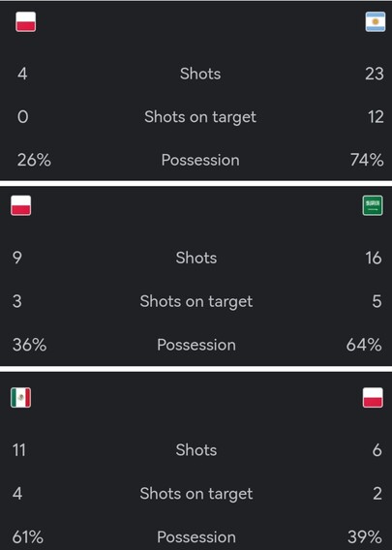Image resolution: width=392 pixels, height=550 pixels.
Task: Select Argentina's 12 shots on target
Action: (376, 117)
